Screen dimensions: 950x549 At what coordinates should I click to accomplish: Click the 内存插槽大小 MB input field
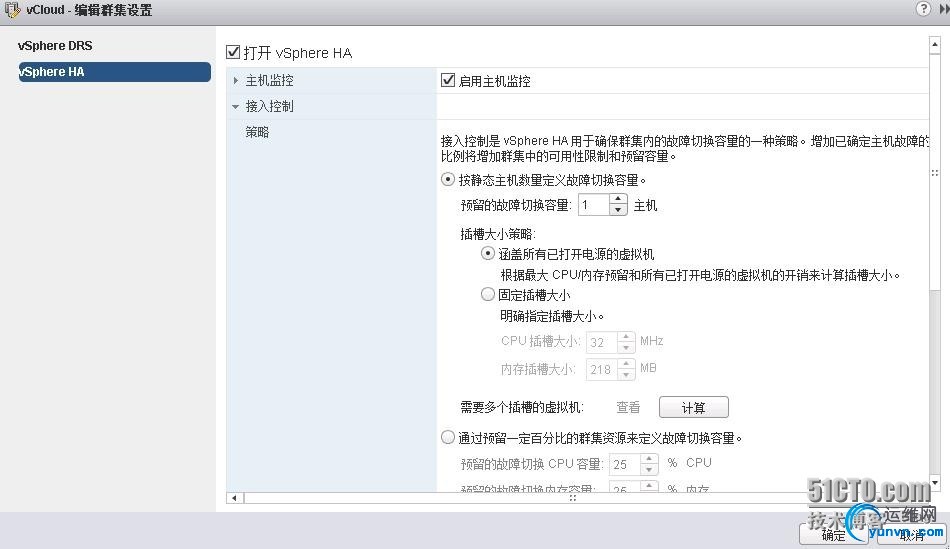602,369
